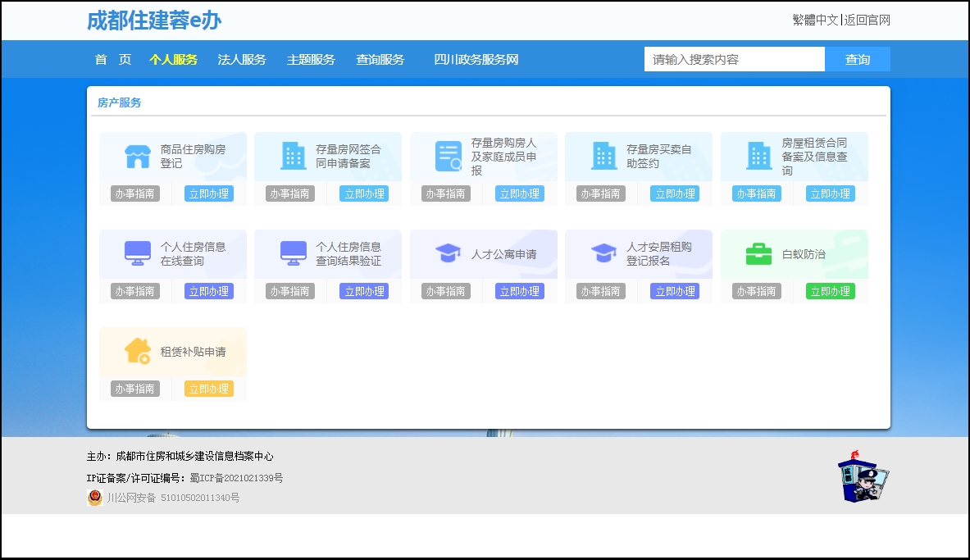Open the 法人服务 menu
This screenshot has width=970, height=560.
click(x=242, y=58)
